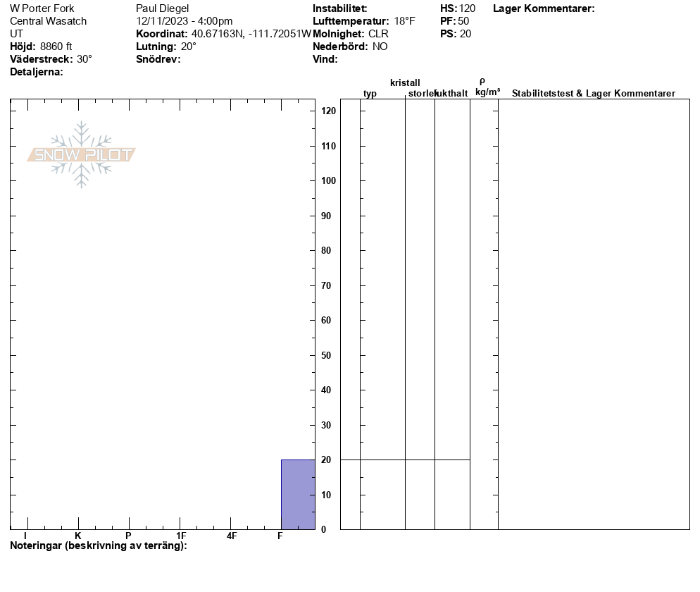Select the 'W Porter Fork' location title
The height and width of the screenshot is (592, 700).
[42, 8]
